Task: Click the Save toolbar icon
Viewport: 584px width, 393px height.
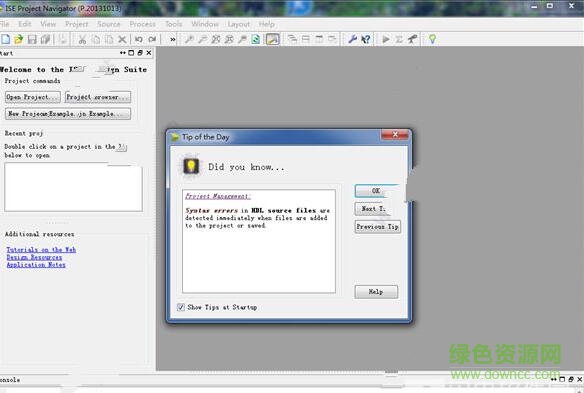Action: 32,39
